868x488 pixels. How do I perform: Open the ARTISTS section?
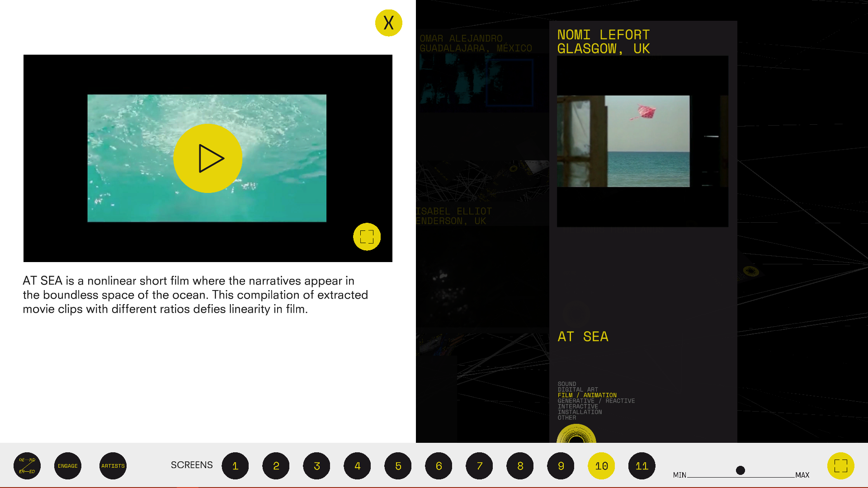pyautogui.click(x=113, y=466)
